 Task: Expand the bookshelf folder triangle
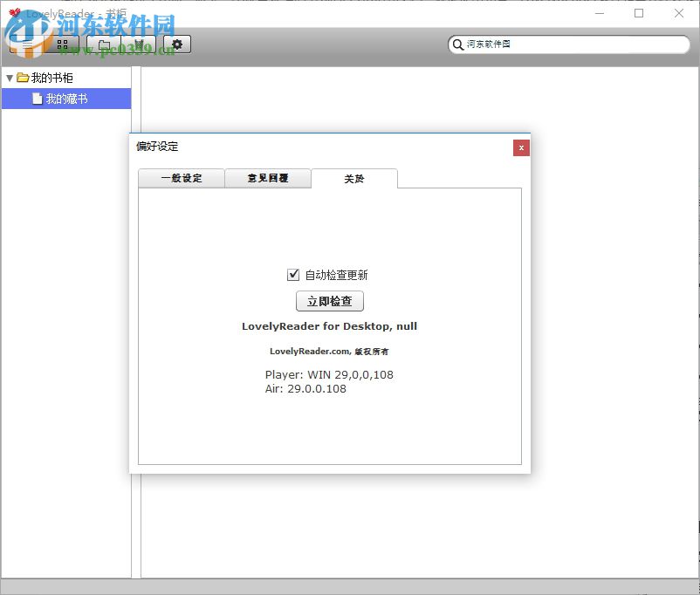9,77
